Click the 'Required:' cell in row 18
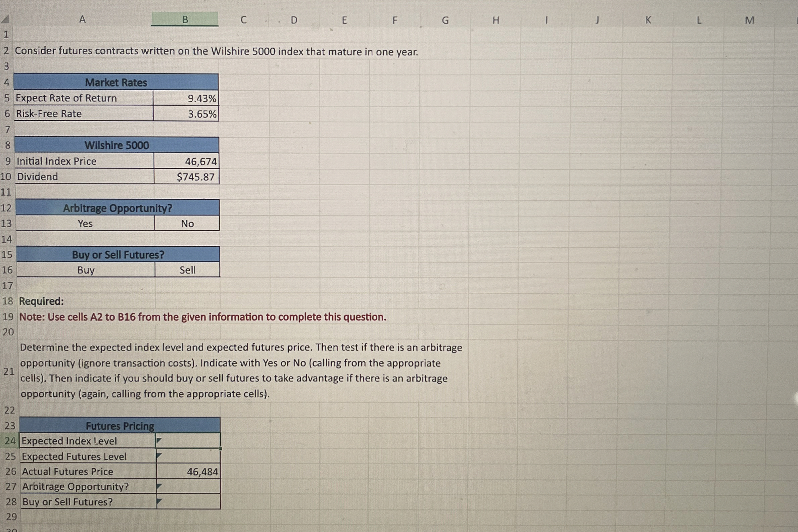Image resolution: width=798 pixels, height=532 pixels. [41, 301]
